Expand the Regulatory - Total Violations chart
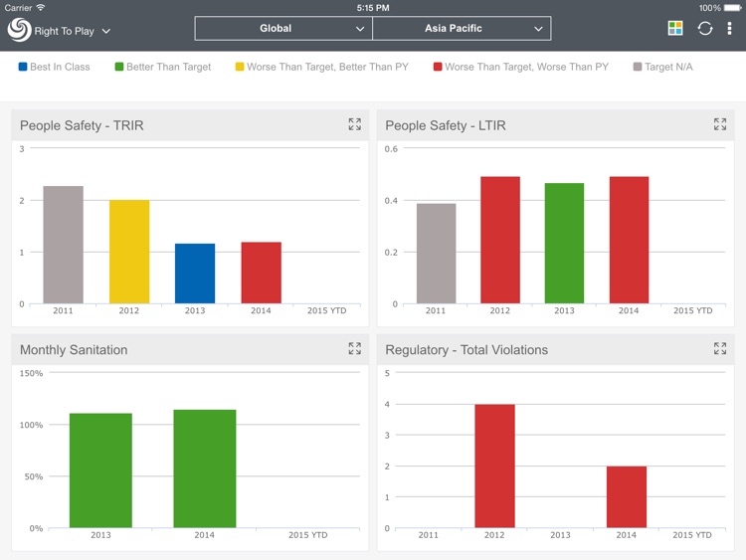The height and width of the screenshot is (560, 746). point(720,348)
